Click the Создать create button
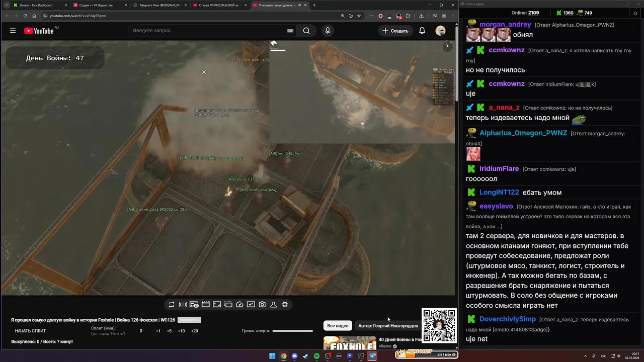 [395, 31]
